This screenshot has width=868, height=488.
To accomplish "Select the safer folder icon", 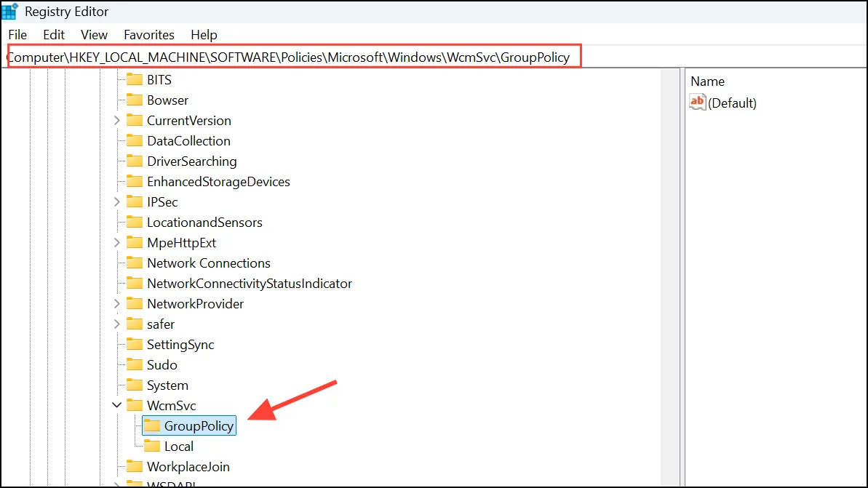I will (135, 324).
